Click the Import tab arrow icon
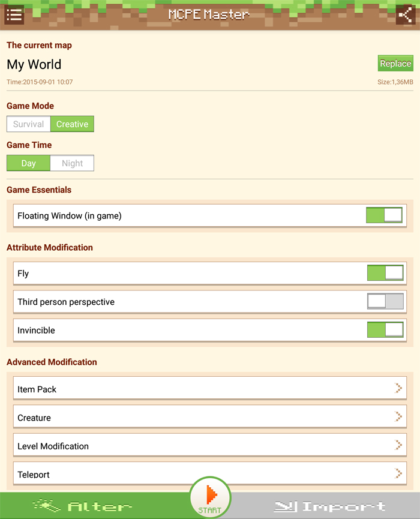Viewport: 420px width, 519px height. coord(286,506)
